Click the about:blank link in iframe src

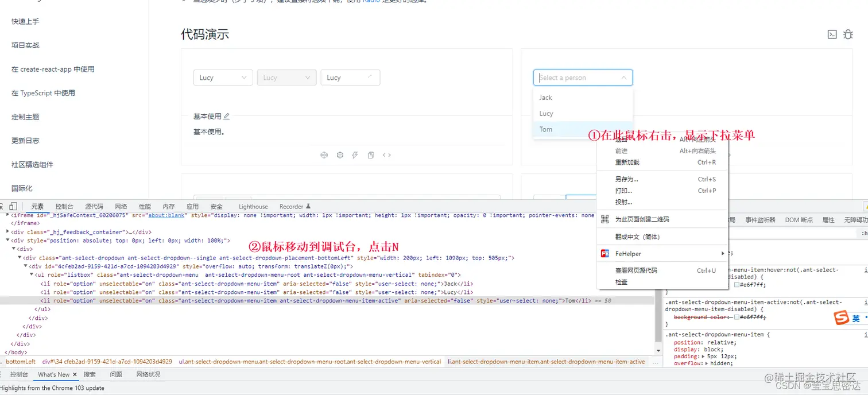pyautogui.click(x=165, y=215)
